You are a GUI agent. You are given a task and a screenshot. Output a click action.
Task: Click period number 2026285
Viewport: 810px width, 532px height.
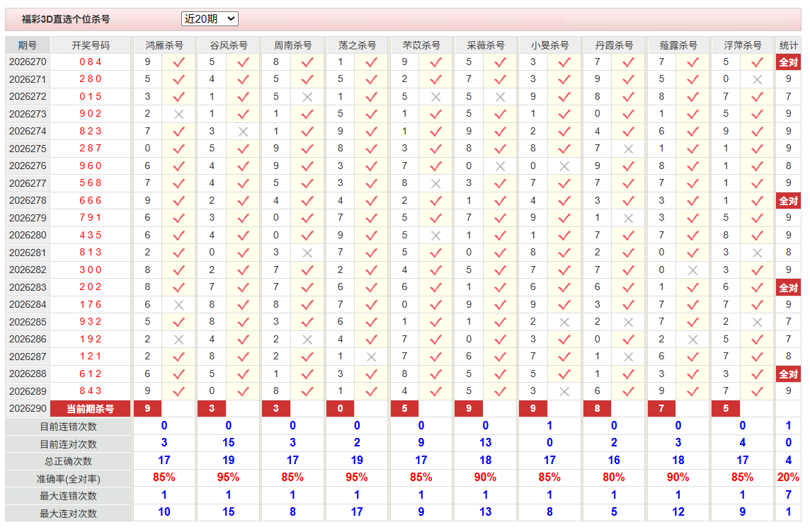click(28, 322)
